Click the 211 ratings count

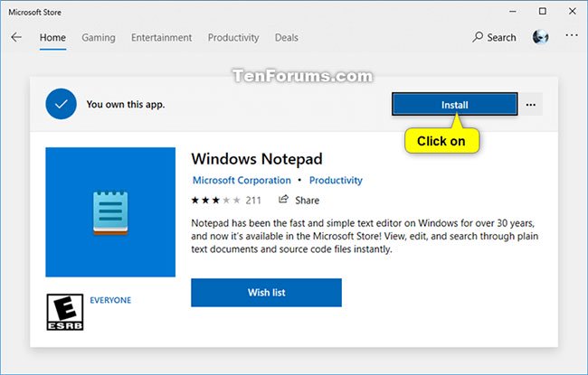tap(253, 201)
